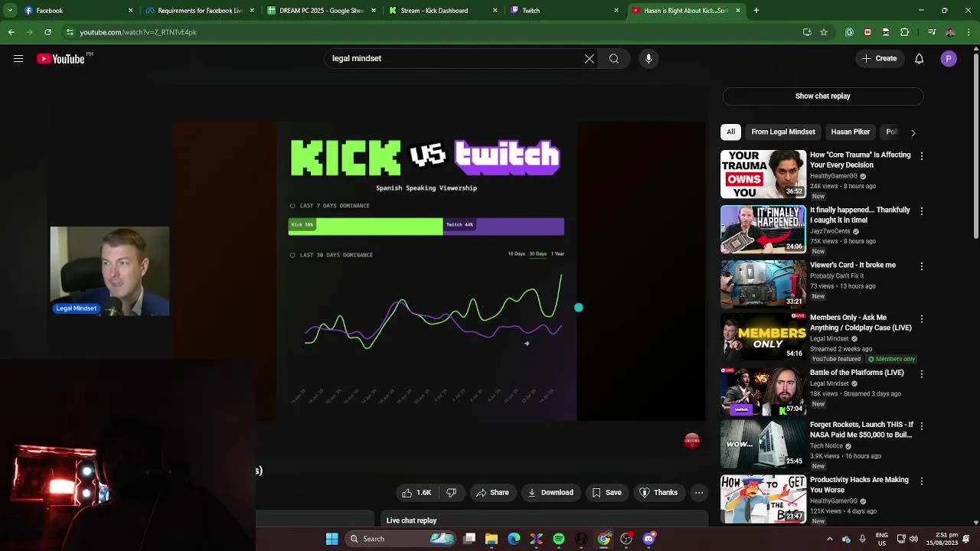Click the taskbar Search box
980x551 pixels.
click(402, 539)
